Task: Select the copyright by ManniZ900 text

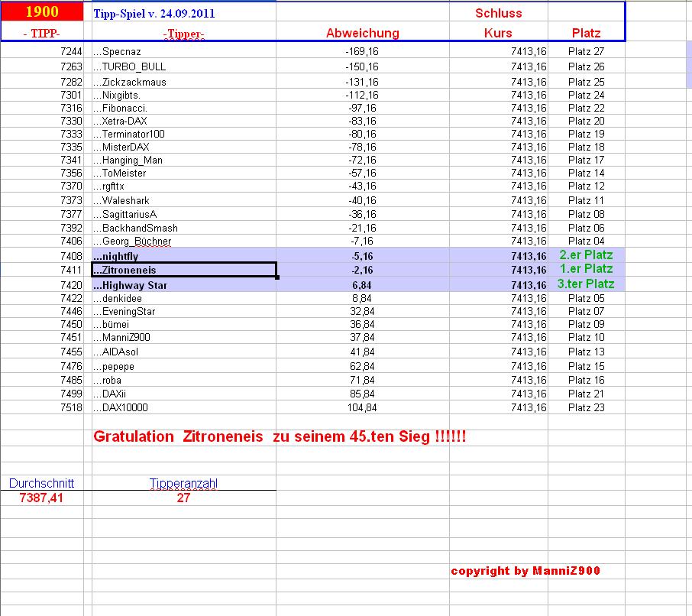Action: [525, 571]
